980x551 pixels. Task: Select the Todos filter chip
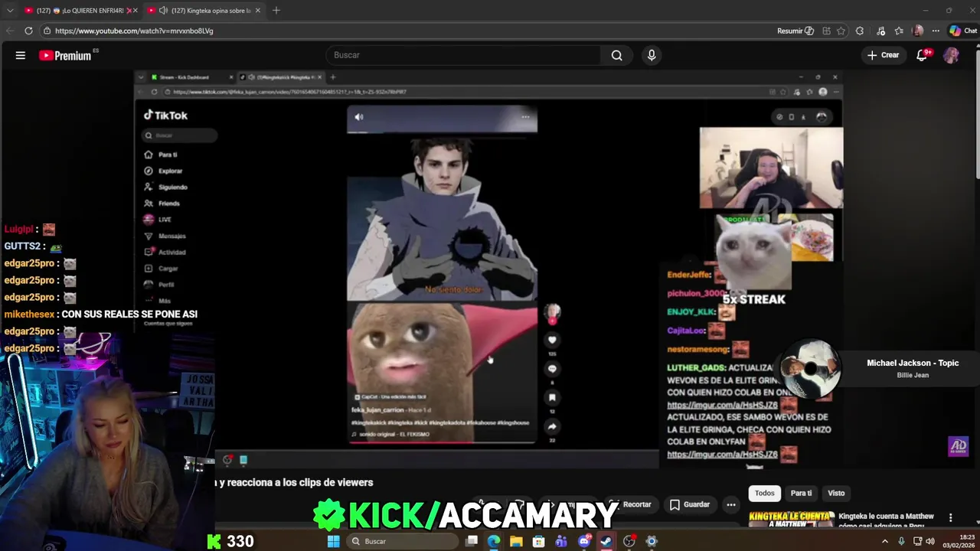click(764, 493)
